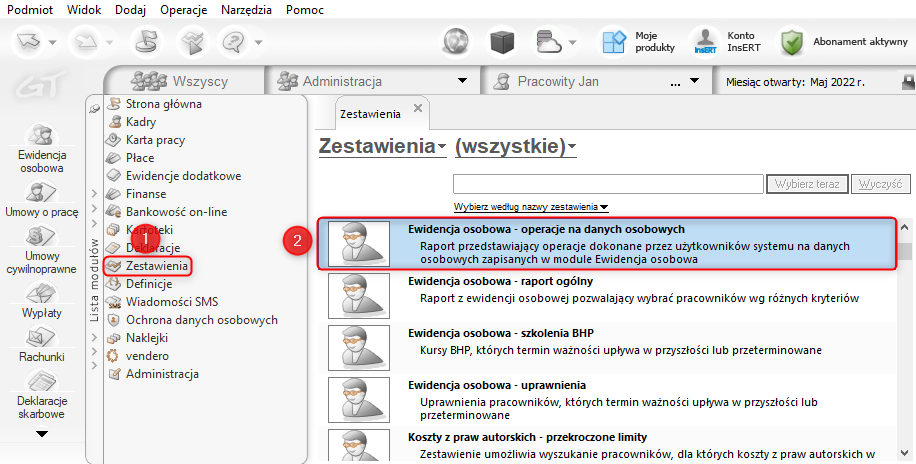This screenshot has height=464, width=916.
Task: Close the Zestawienia tab
Action: pos(417,108)
